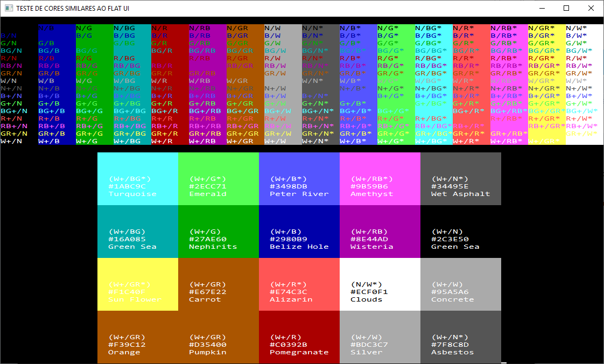Pick the Alizarin red swatch
The height and width of the screenshot is (364, 604).
click(x=299, y=284)
